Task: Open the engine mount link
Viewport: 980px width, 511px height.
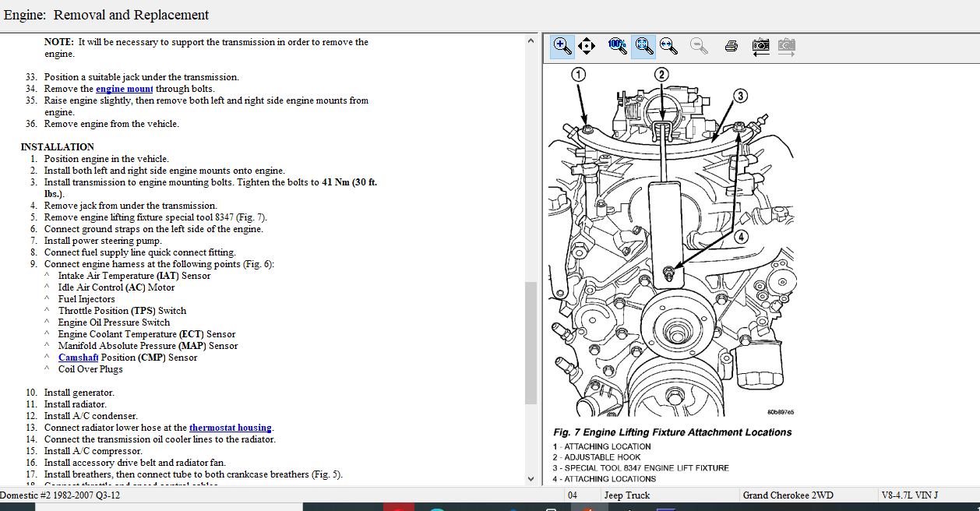Action: coord(124,89)
